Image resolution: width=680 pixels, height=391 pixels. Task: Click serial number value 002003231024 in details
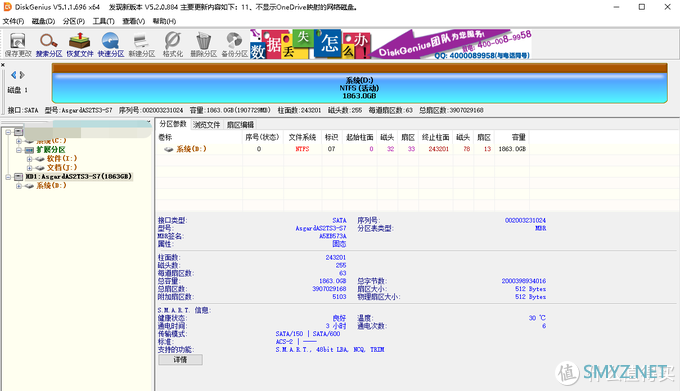[525, 221]
